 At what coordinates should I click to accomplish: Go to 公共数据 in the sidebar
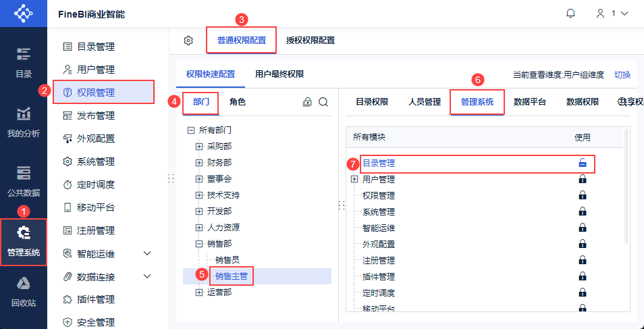tap(24, 180)
